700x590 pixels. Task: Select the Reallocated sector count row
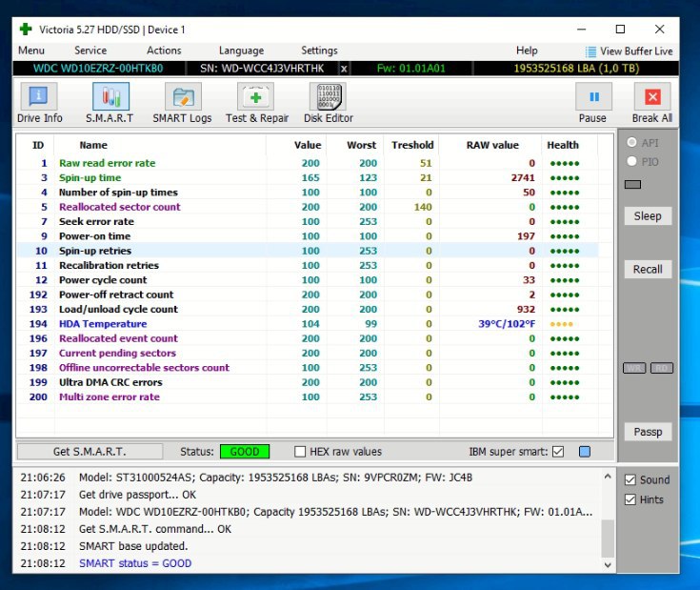click(x=308, y=207)
